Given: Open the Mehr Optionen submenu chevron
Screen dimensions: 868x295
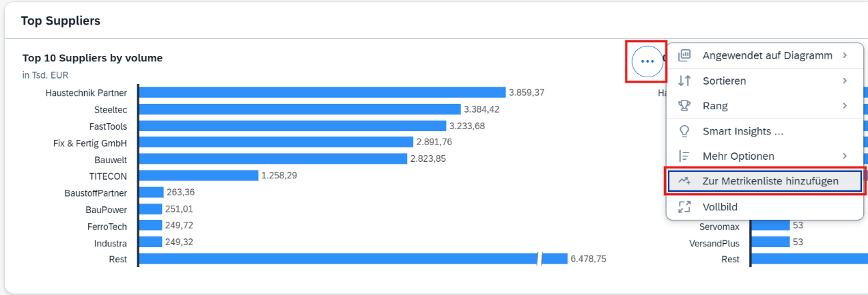Looking at the screenshot, I should (845, 156).
